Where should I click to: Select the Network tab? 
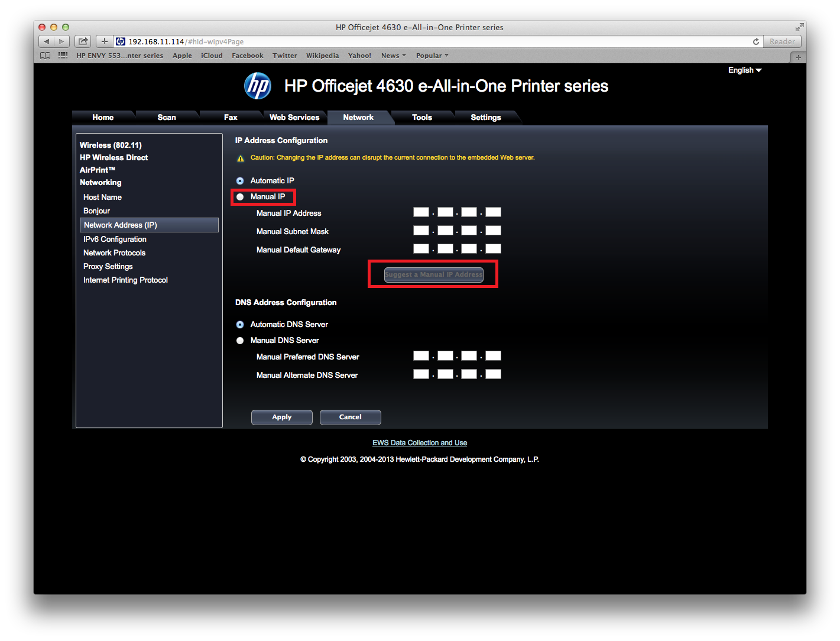[358, 118]
